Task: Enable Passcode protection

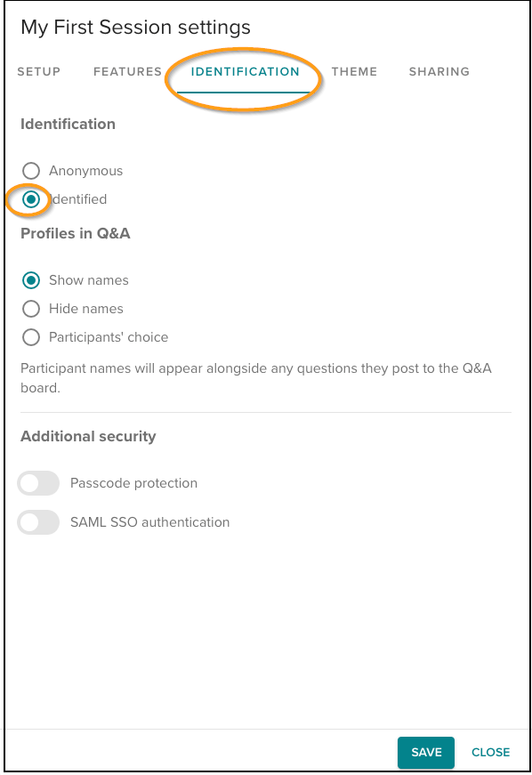Action: point(38,482)
